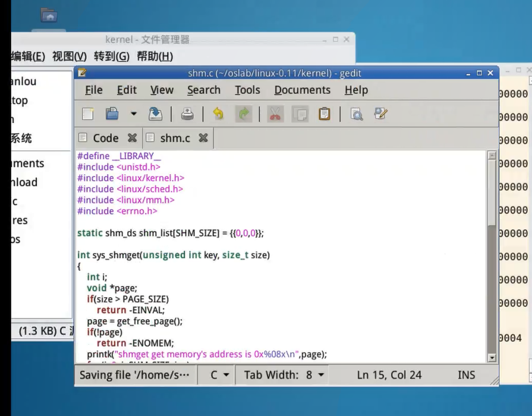Toggle INS insert mode in status bar
This screenshot has width=532, height=416.
pos(466,375)
